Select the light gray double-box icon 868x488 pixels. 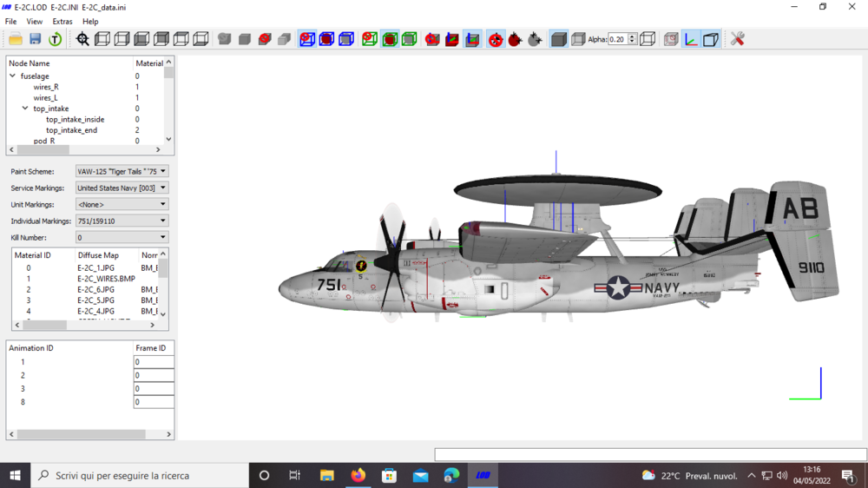pyautogui.click(x=284, y=39)
